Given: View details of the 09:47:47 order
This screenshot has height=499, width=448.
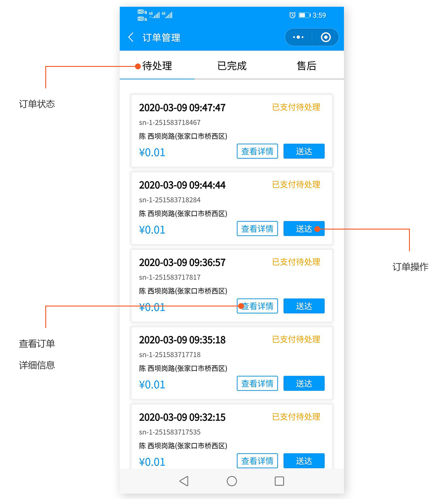Looking at the screenshot, I should [257, 152].
